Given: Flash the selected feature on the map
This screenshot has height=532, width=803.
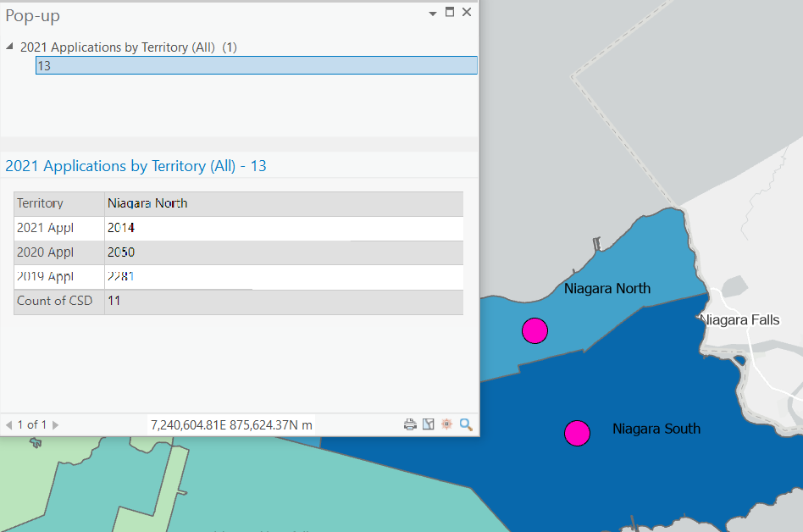Looking at the screenshot, I should [x=447, y=424].
